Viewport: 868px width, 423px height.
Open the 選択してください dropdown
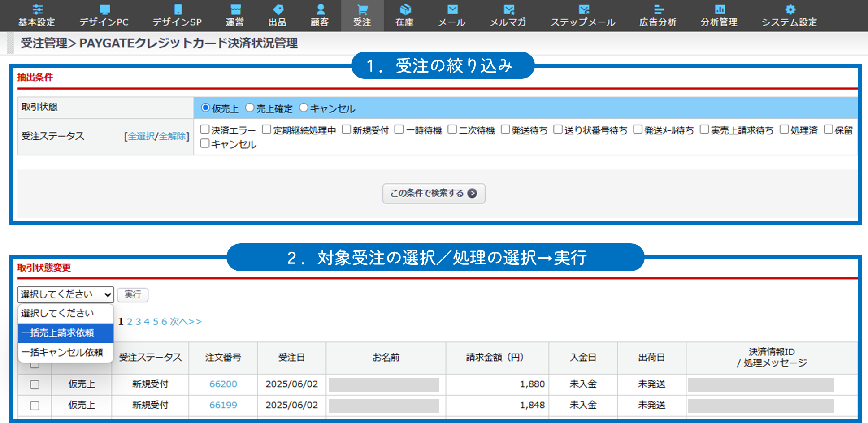point(65,294)
